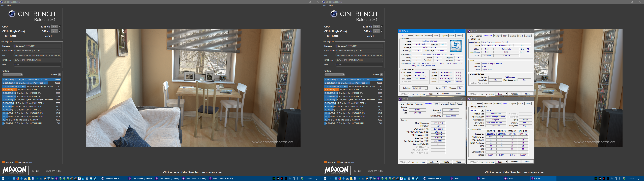Open the File menu in the left Cinebench window

point(3,6)
